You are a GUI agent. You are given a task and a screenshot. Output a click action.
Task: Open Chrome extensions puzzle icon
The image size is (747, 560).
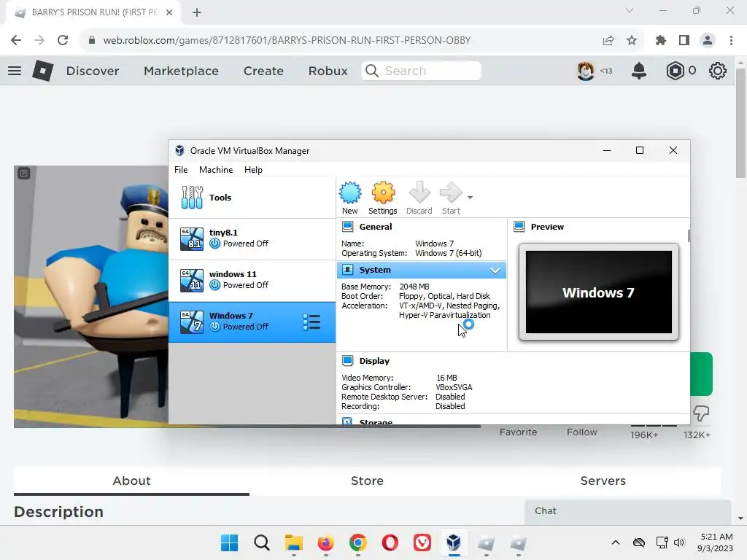click(661, 41)
